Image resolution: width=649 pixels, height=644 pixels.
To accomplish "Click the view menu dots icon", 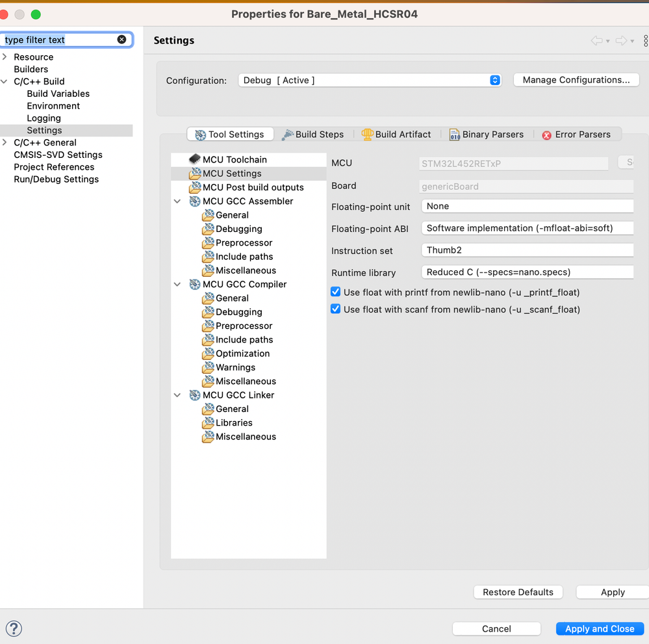I will click(646, 40).
